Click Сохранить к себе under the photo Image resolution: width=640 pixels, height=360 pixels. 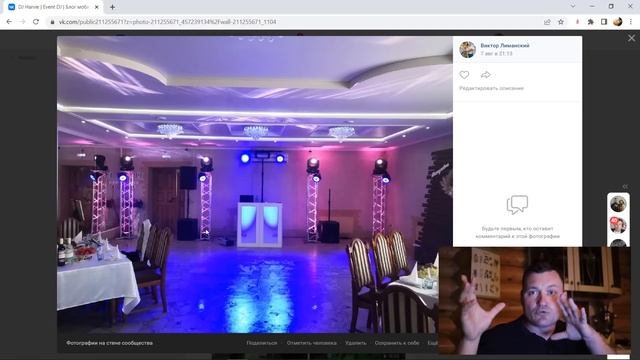point(397,343)
